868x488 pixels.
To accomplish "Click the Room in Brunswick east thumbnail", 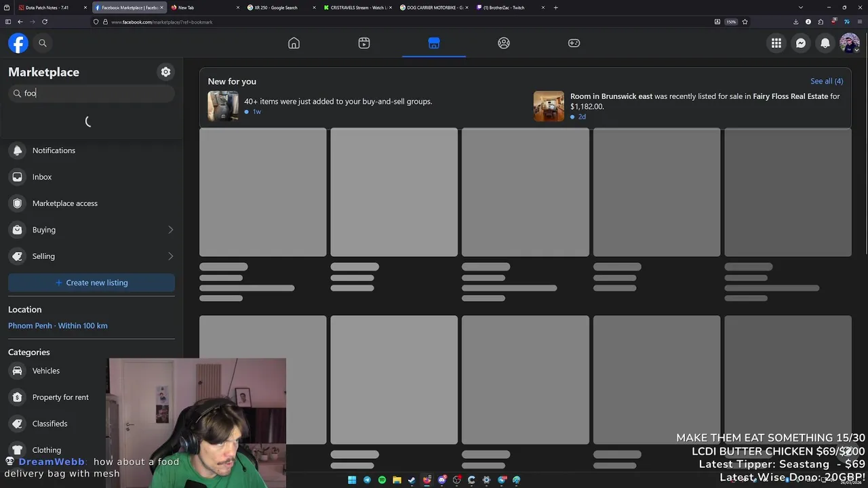I will [549, 106].
